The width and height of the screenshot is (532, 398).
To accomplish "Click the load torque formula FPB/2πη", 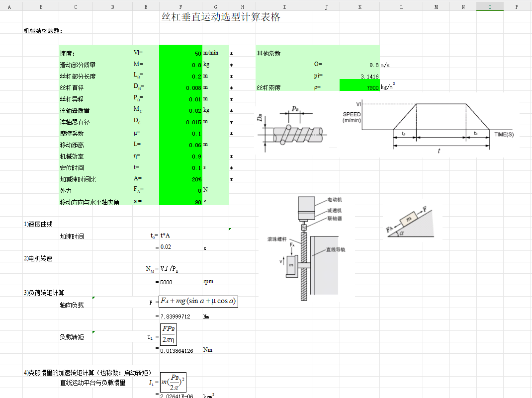I will (168, 334).
